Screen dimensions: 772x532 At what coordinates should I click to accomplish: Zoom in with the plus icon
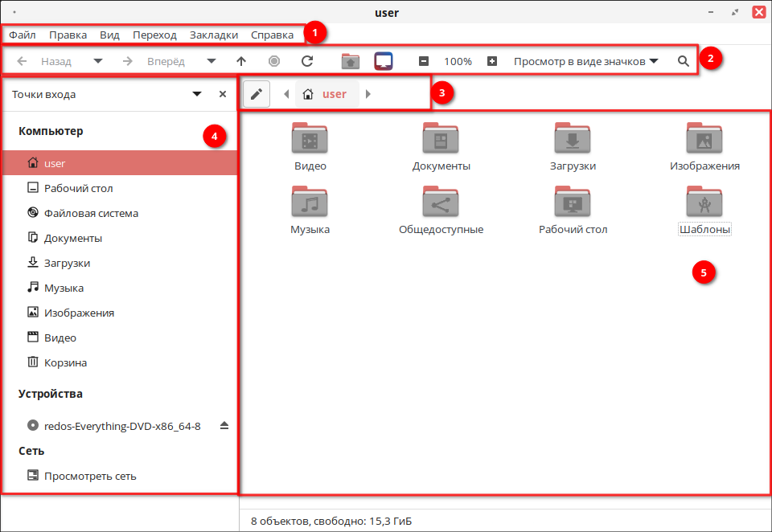[492, 62]
